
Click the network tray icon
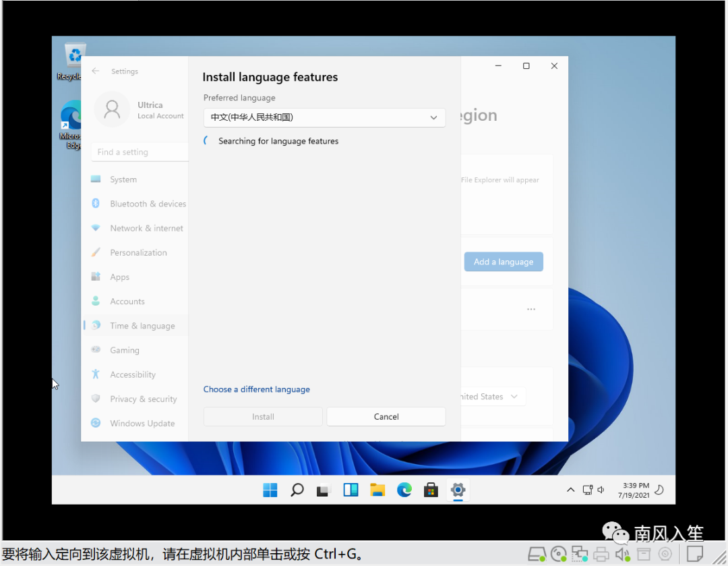tap(588, 490)
